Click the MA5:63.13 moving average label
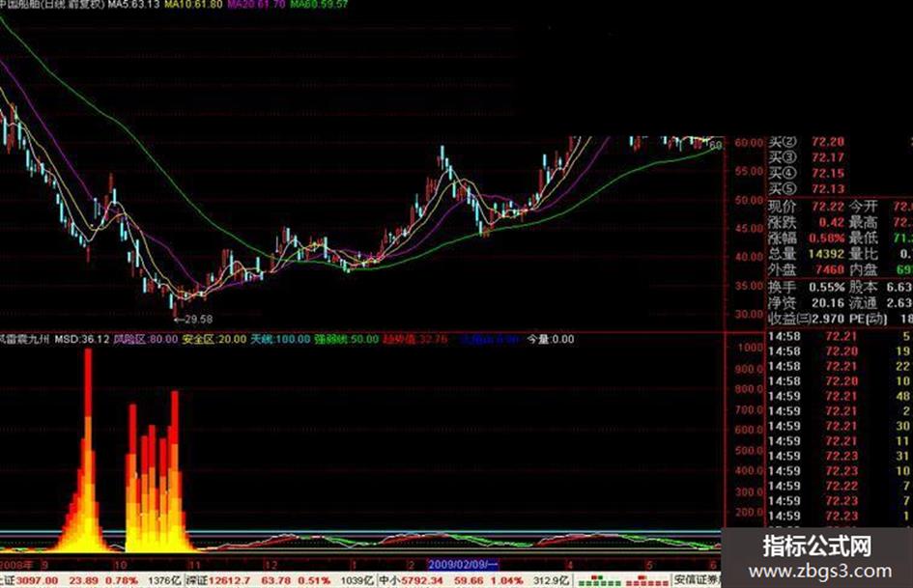This screenshot has height=588, width=913. pyautogui.click(x=133, y=4)
